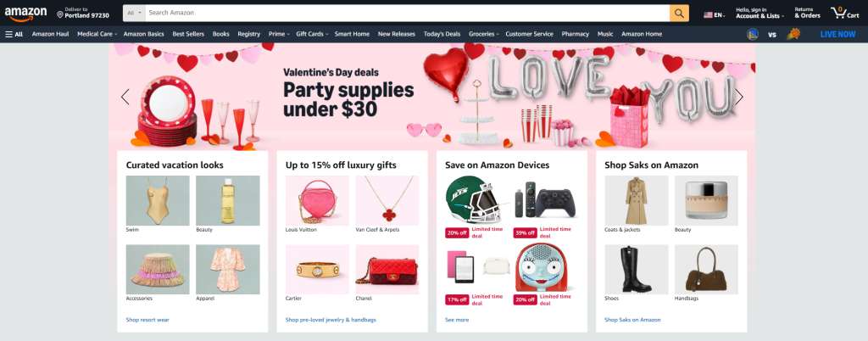Advance banner with right arrow
The height and width of the screenshot is (341, 868).
(739, 97)
